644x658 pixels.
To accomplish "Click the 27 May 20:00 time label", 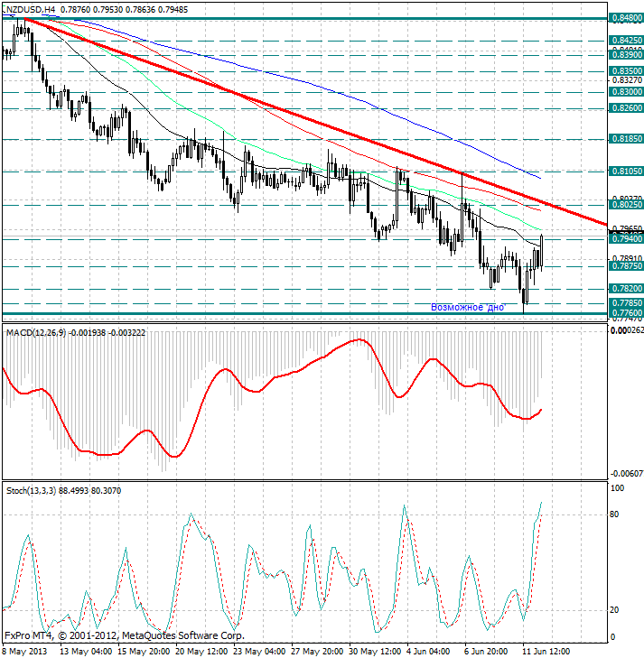I will [x=317, y=652].
